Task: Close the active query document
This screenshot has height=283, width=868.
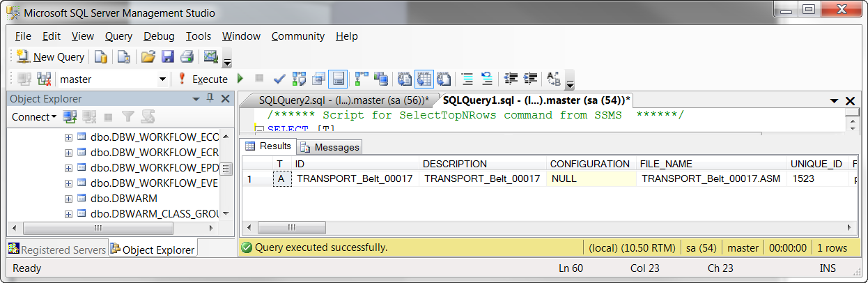Action: 850,100
